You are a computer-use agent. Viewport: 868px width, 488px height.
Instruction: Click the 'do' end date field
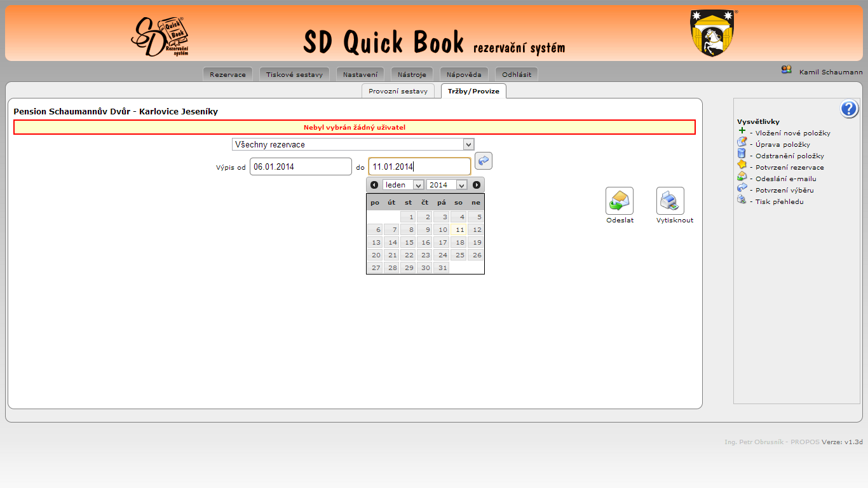420,166
